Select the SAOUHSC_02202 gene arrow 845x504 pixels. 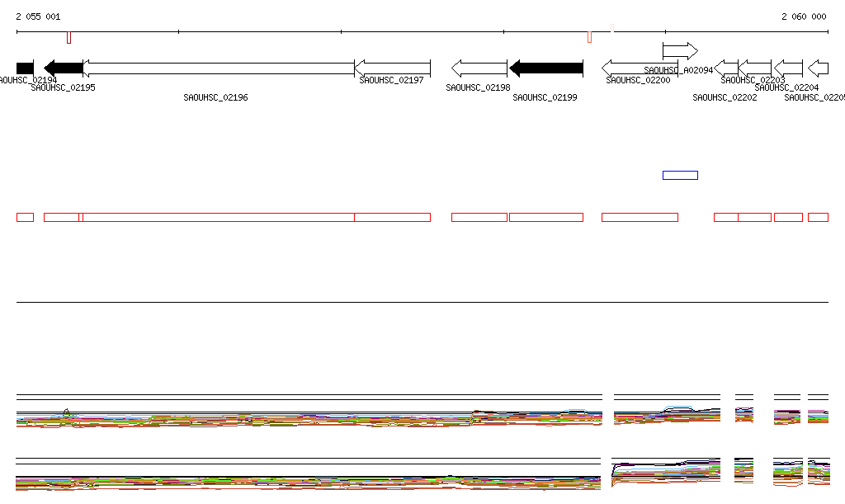[726, 68]
